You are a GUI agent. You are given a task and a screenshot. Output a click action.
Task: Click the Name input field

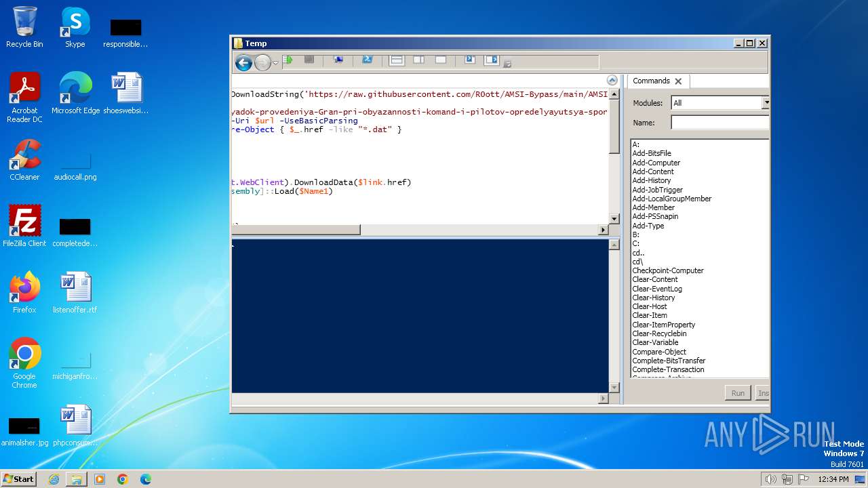[x=719, y=123]
